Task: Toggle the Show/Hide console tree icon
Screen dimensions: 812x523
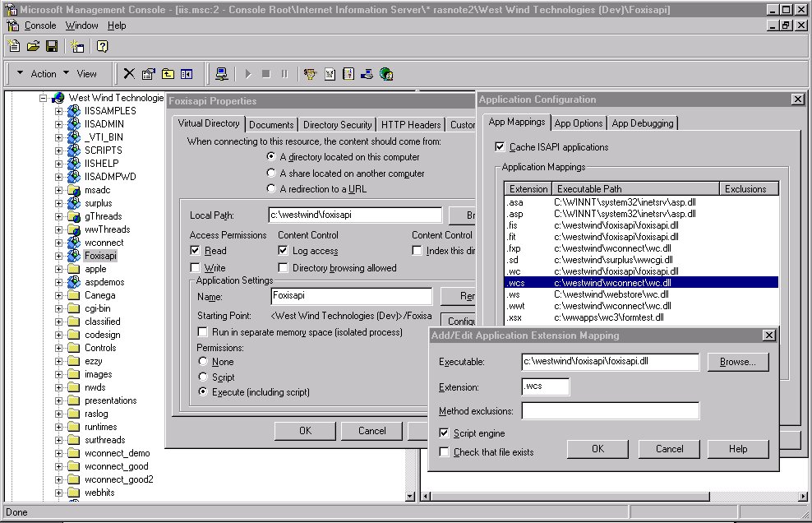Action: tap(187, 74)
